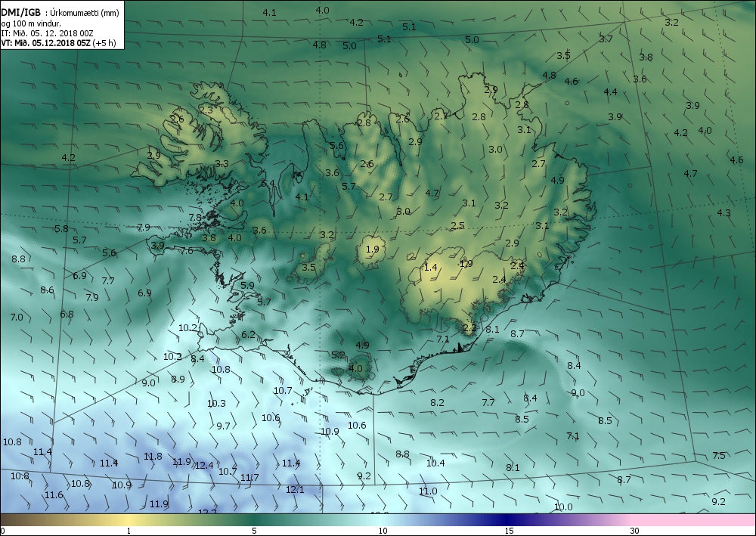Click the colour scale tick label 10

383,531
